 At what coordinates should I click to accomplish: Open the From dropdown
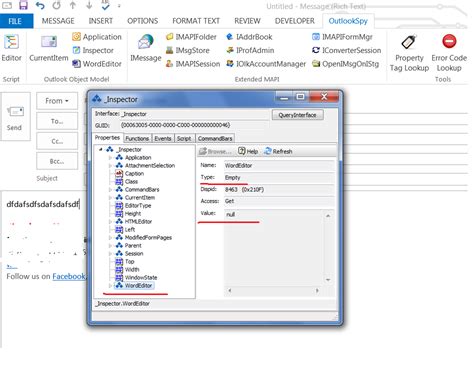tap(57, 101)
